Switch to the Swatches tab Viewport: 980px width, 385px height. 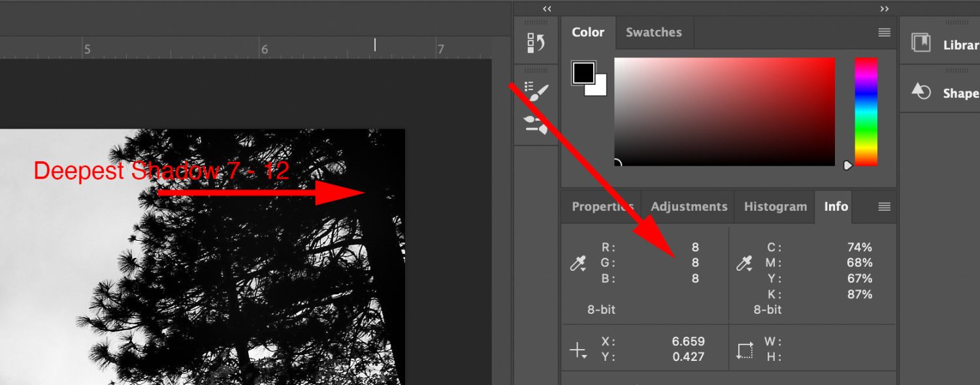[x=653, y=32]
